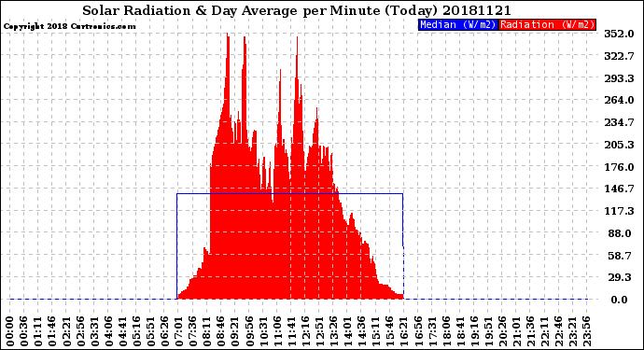
Task: Click the x-axis time label '20:26'
Action: (502, 331)
